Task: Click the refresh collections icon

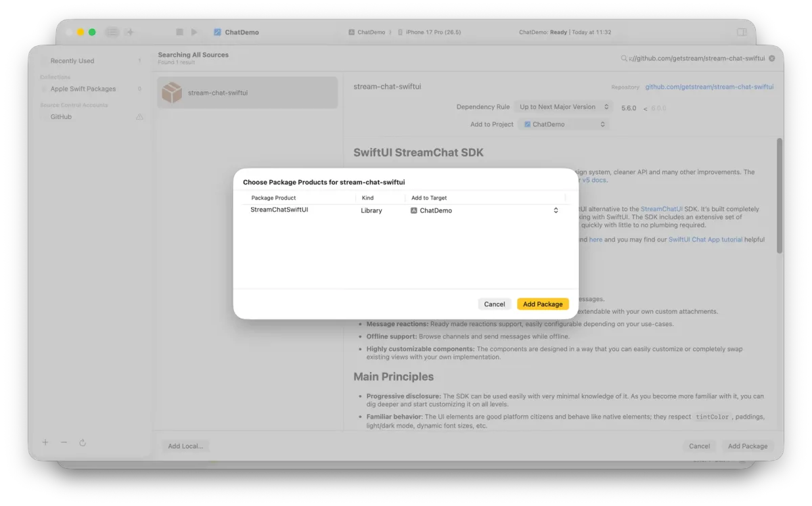Action: [83, 442]
